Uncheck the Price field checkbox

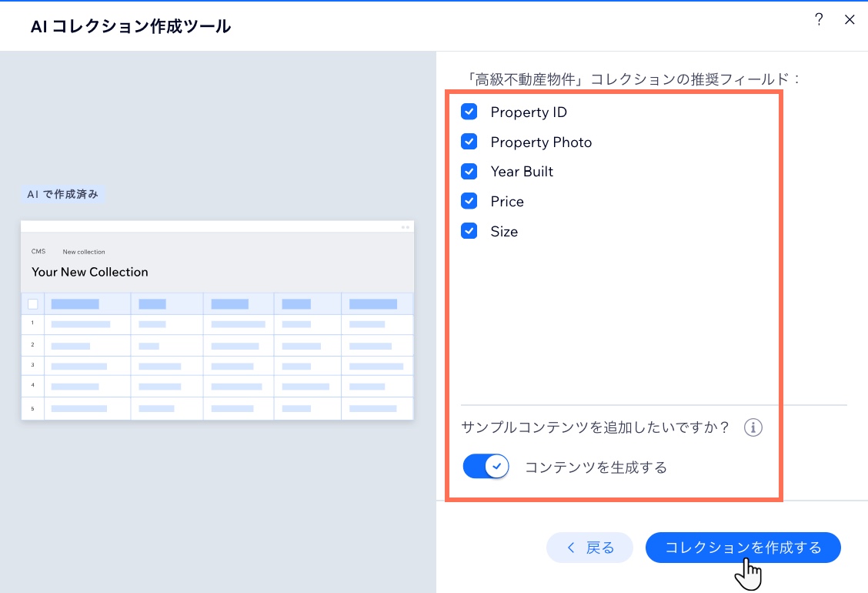point(469,201)
